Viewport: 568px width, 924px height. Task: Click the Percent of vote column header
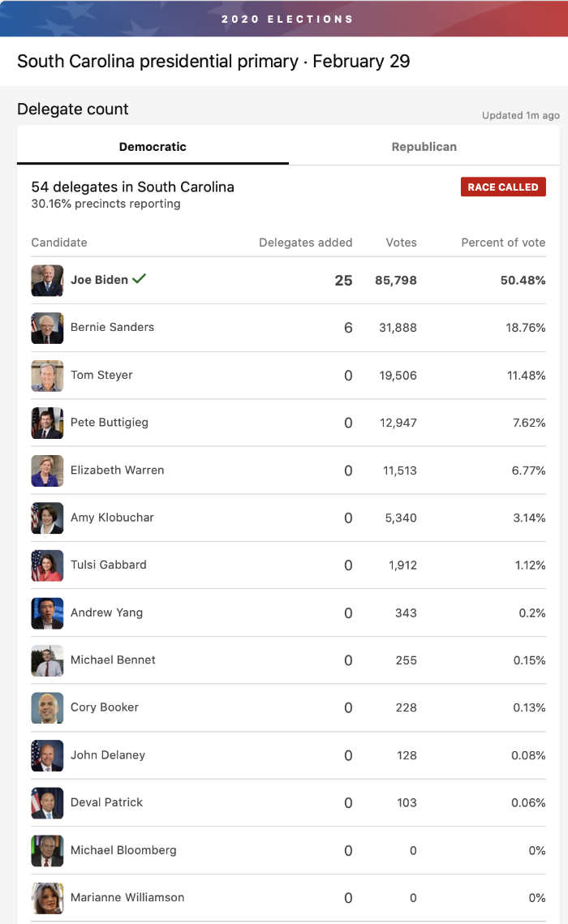tap(503, 243)
